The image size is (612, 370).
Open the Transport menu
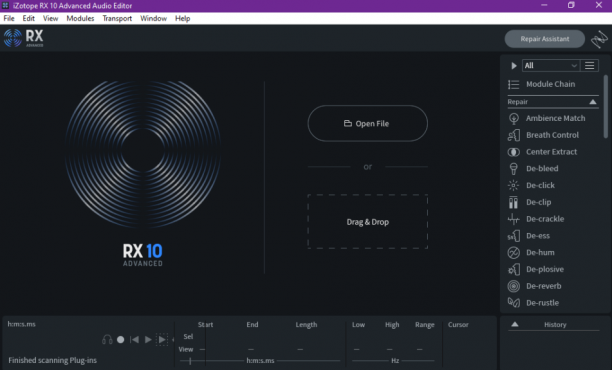[x=117, y=18]
